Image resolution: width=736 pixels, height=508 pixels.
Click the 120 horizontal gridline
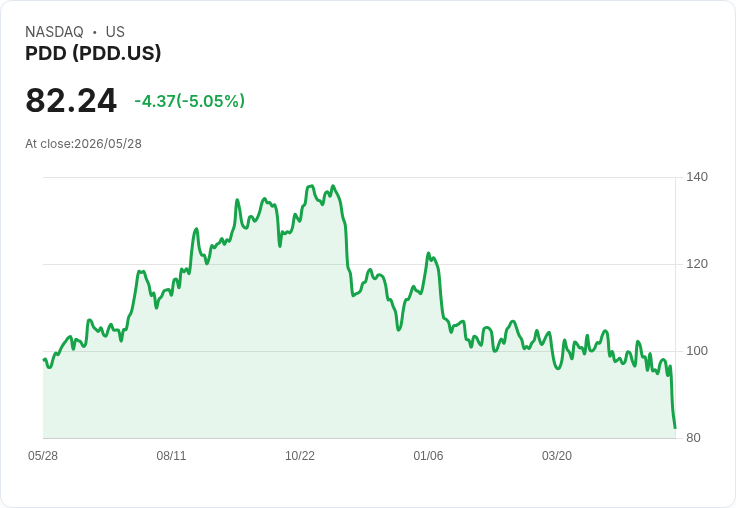click(x=359, y=264)
